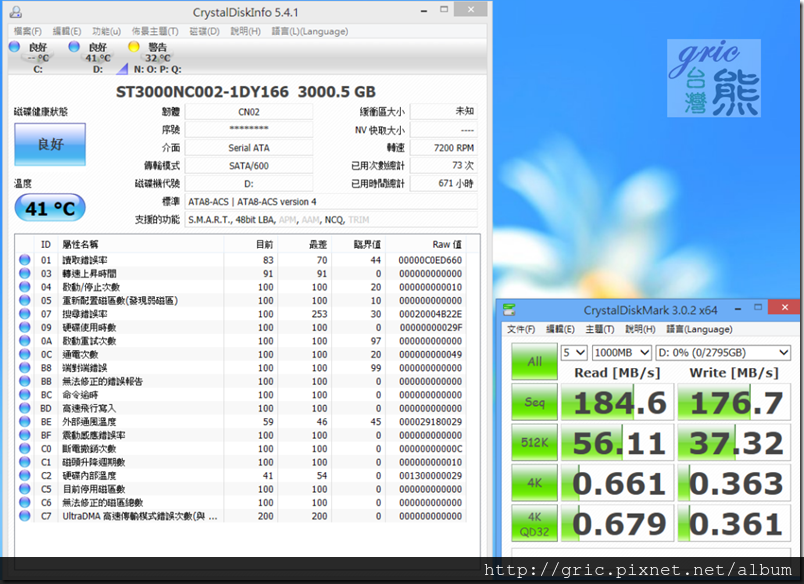804x584 pixels.
Task: Open 編輯(E) menu in CrystalDiskInfo
Action: click(x=67, y=31)
